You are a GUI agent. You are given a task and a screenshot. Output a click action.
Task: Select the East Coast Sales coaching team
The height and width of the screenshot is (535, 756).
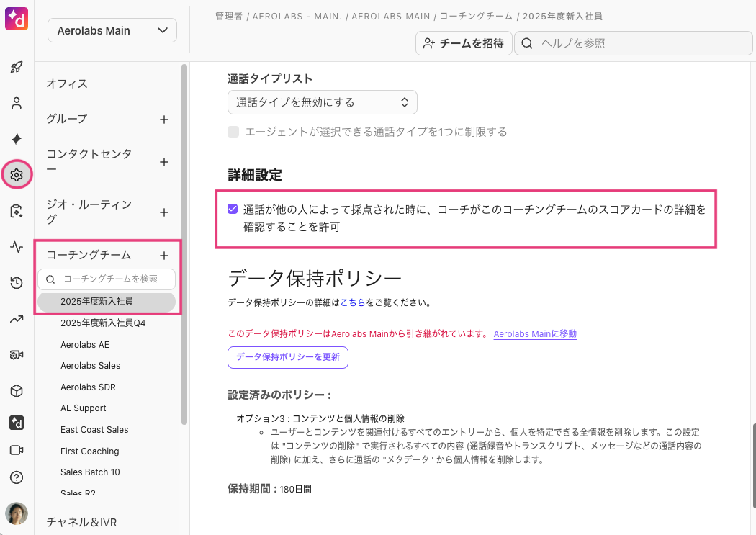(94, 429)
